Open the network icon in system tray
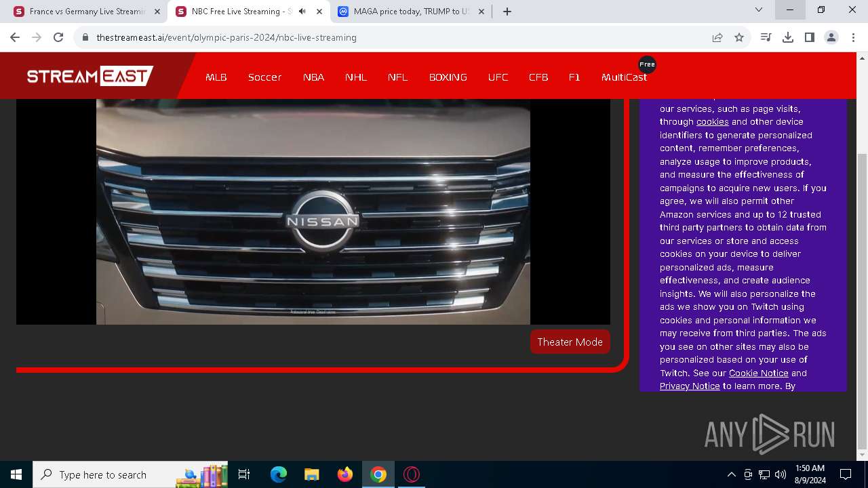 point(764,474)
